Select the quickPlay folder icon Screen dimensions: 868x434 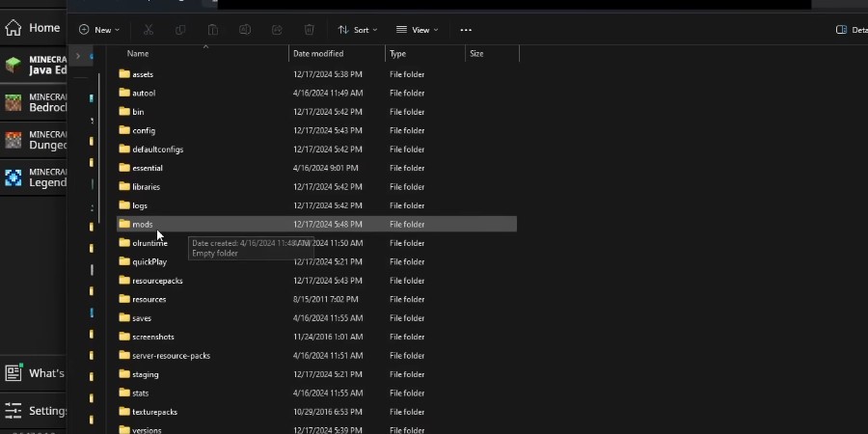(124, 261)
